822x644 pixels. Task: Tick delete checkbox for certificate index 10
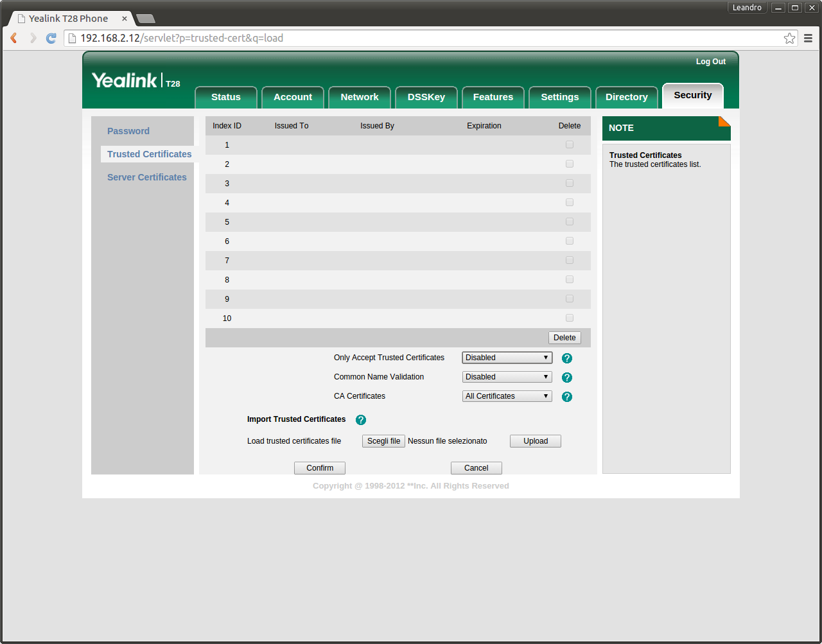(570, 318)
